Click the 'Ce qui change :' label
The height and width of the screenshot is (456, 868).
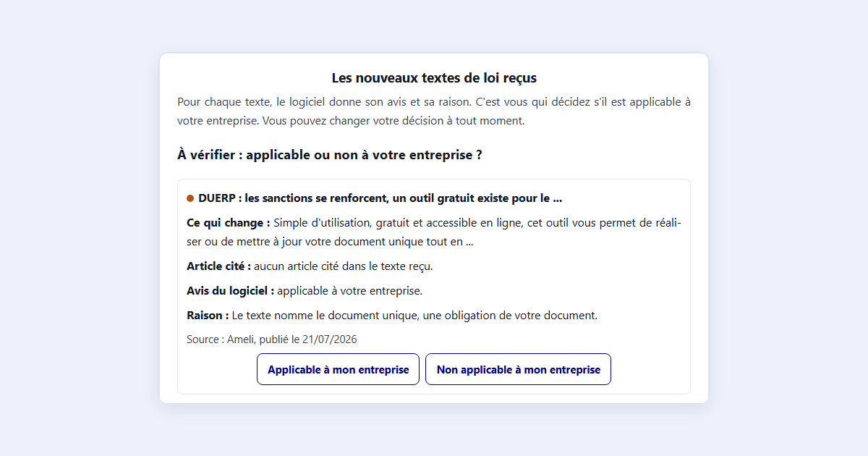(x=229, y=222)
